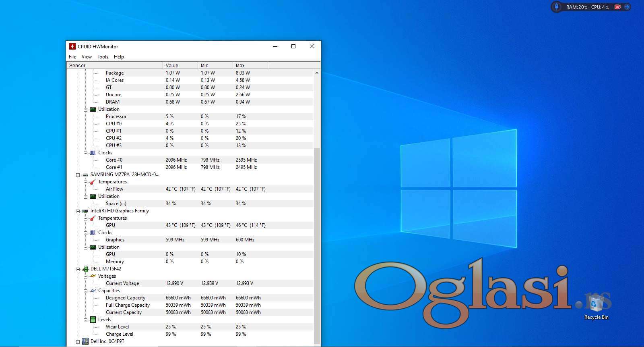Collapse the Intel(R) HD Graphics Family node

78,211
